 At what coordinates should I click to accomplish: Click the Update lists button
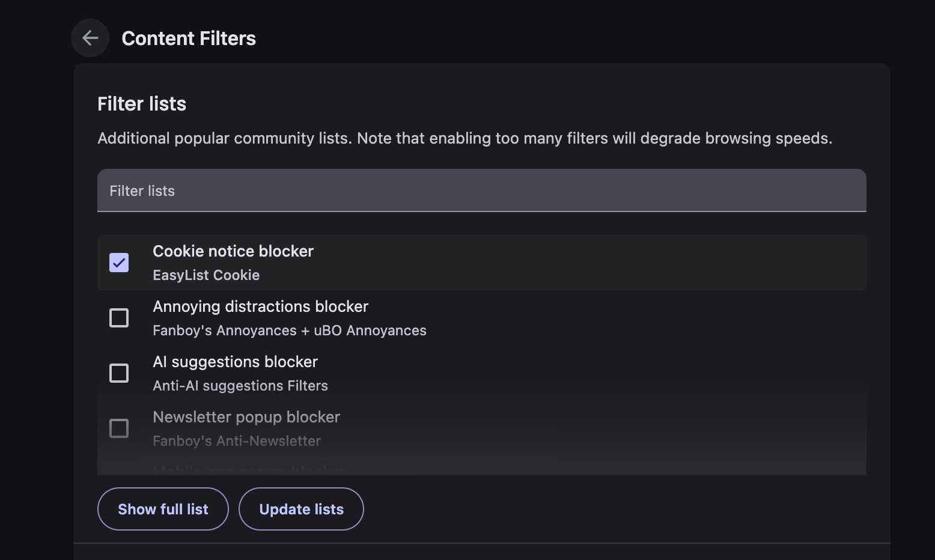click(x=301, y=509)
